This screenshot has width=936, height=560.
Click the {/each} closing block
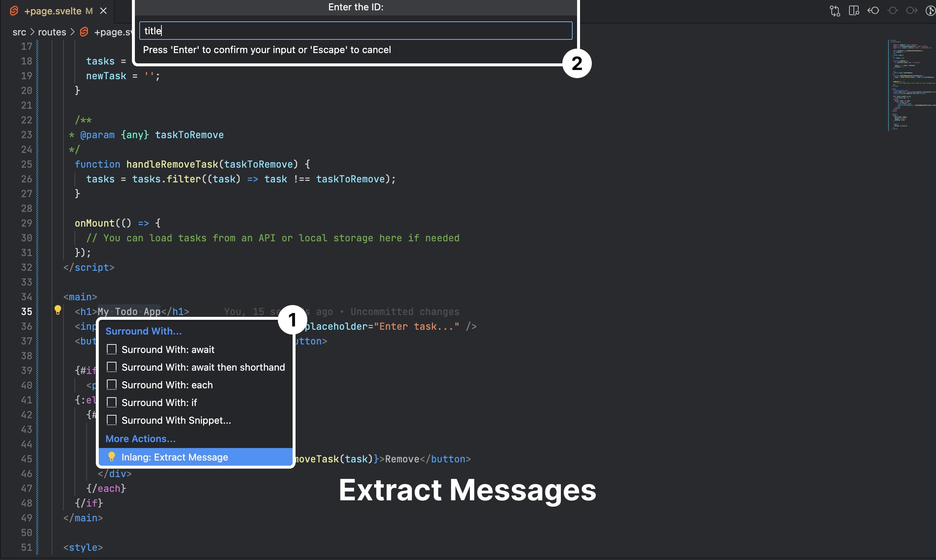point(106,488)
